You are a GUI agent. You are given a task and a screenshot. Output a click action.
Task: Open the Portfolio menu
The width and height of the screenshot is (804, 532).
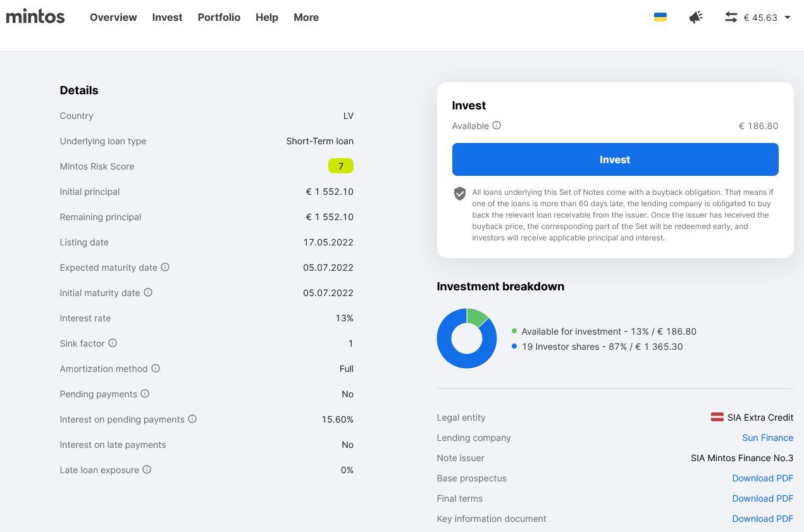tap(219, 17)
